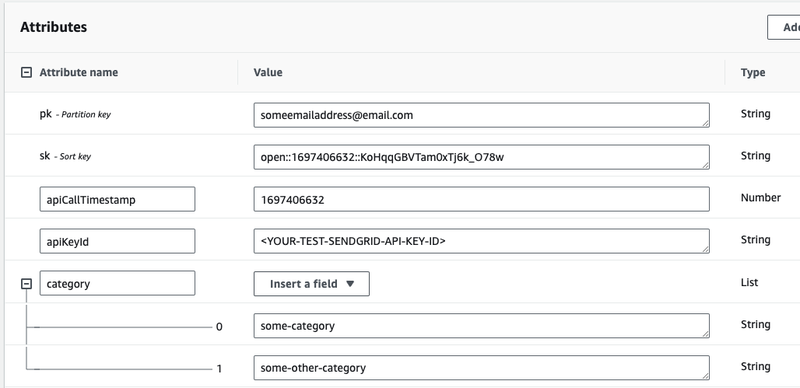Edit the category attribute name field

pyautogui.click(x=117, y=283)
